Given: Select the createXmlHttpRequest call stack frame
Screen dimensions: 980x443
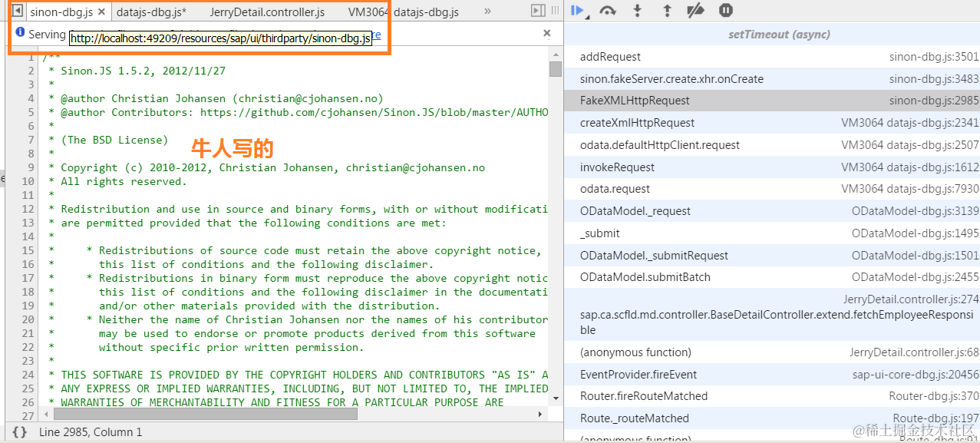Looking at the screenshot, I should tap(771, 123).
